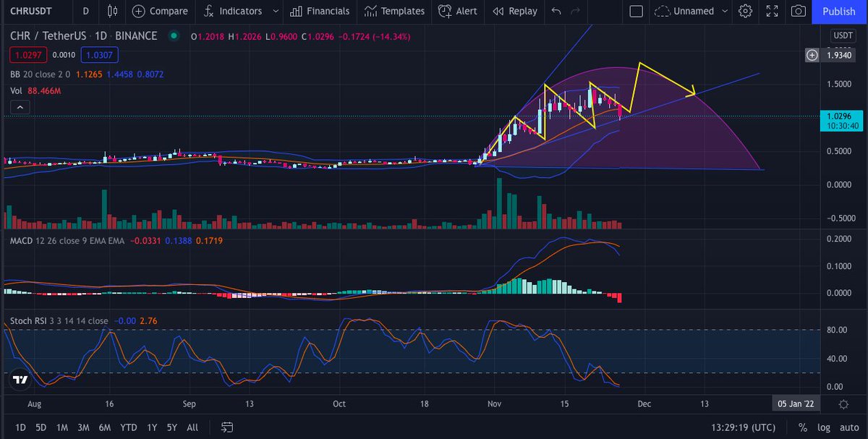868x439 pixels.
Task: Open the select layout square icon
Action: [x=636, y=11]
